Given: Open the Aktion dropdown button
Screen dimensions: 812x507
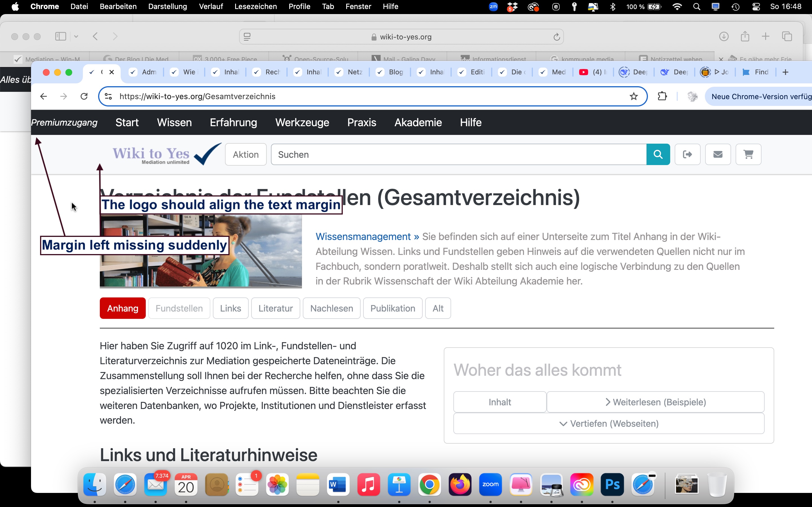Looking at the screenshot, I should (246, 155).
